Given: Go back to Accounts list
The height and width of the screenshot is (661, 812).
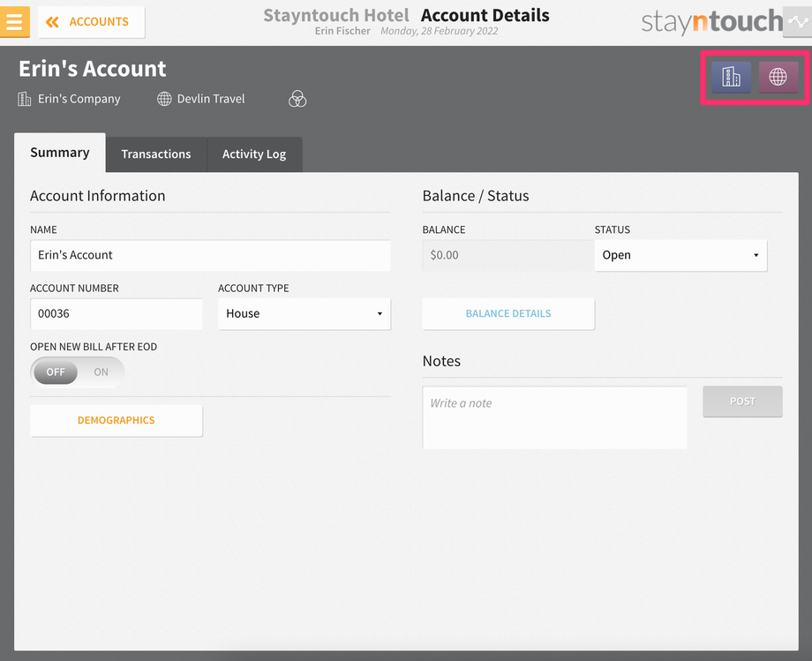Looking at the screenshot, I should pyautogui.click(x=91, y=22).
